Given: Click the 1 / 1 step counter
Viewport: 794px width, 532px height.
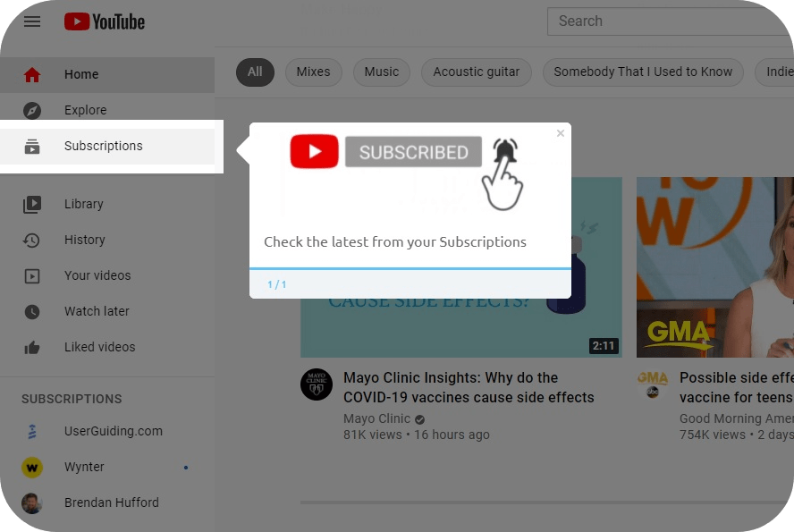Looking at the screenshot, I should pos(277,284).
